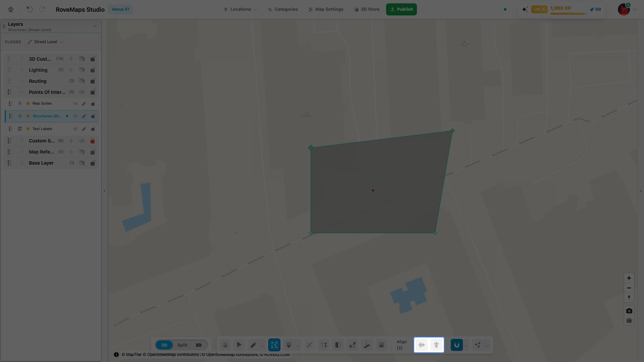This screenshot has height=362, width=644.
Task: Go to home icon
Action: coord(11,9)
